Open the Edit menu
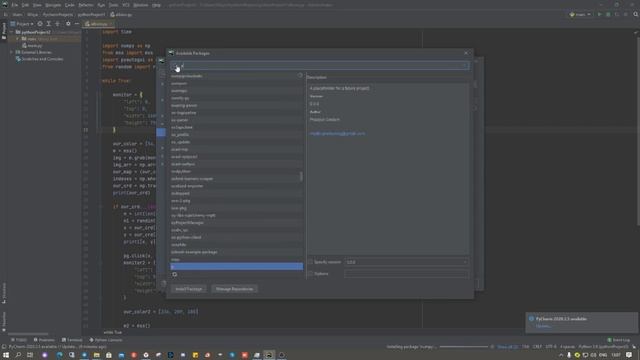The image size is (640, 360). click(25, 5)
